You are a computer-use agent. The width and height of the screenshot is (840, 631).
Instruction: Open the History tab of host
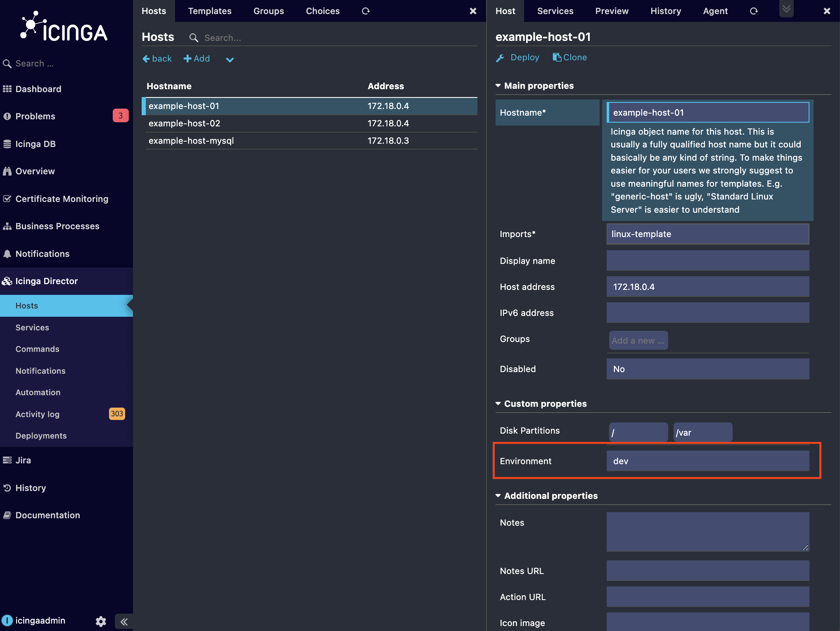tap(666, 11)
